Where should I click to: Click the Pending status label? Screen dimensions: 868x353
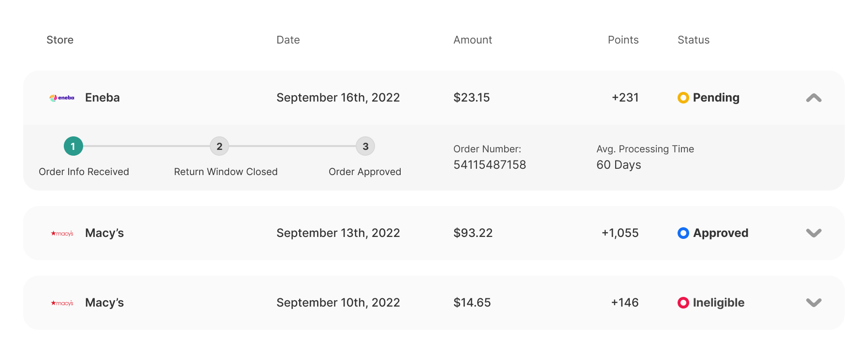pos(716,98)
